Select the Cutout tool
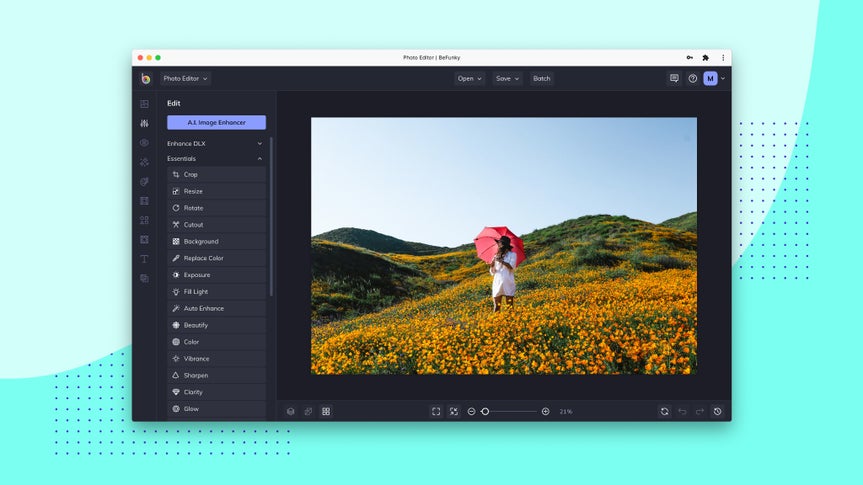The image size is (863, 485). (216, 225)
